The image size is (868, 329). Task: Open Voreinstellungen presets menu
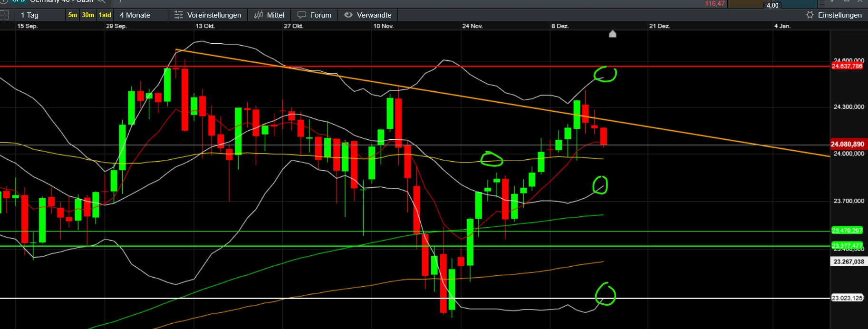pos(208,15)
